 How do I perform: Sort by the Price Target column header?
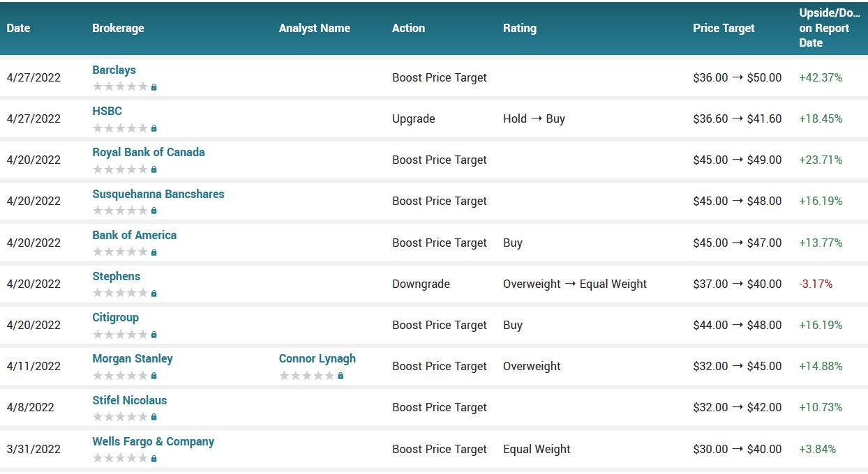coord(724,28)
